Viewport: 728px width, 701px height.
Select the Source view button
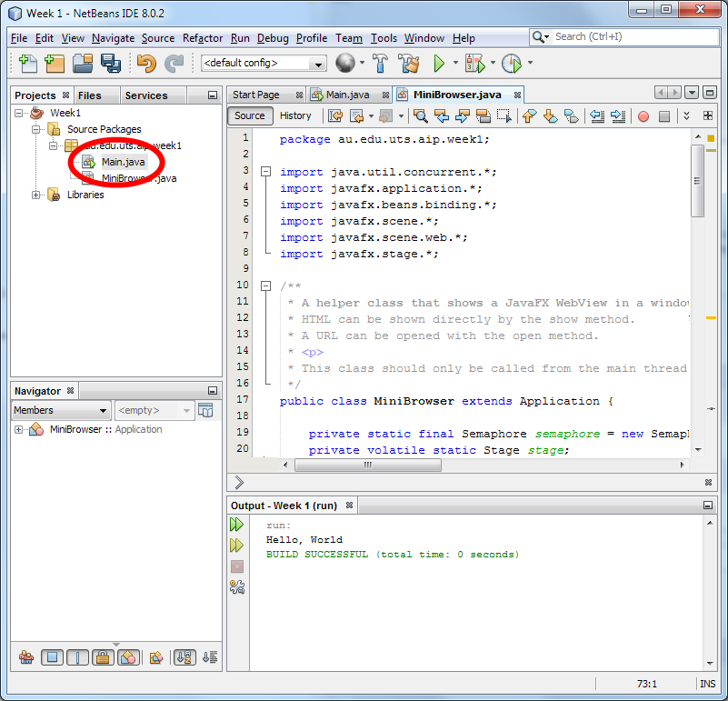pos(249,115)
